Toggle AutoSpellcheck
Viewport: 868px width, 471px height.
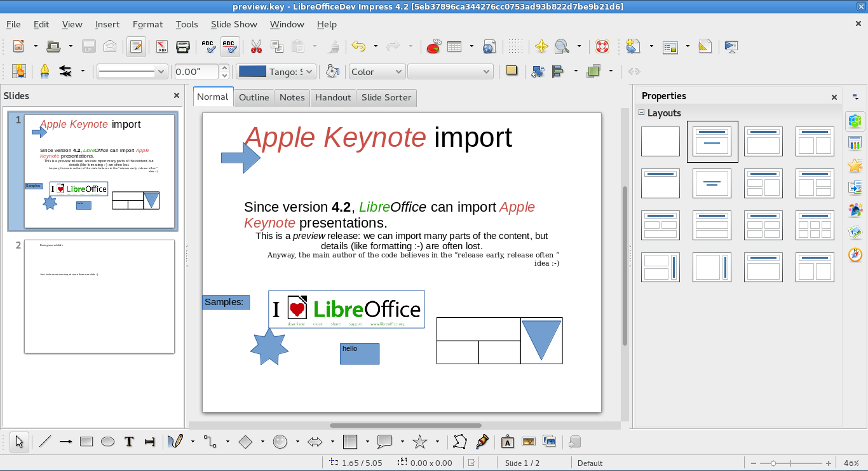[x=229, y=46]
